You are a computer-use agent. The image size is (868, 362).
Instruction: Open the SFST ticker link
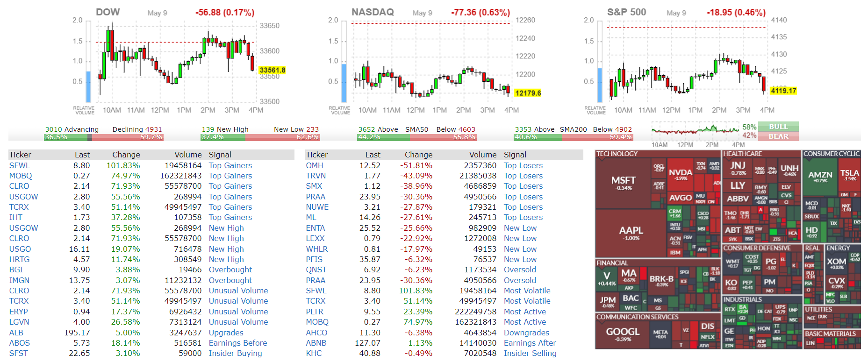(x=19, y=353)
